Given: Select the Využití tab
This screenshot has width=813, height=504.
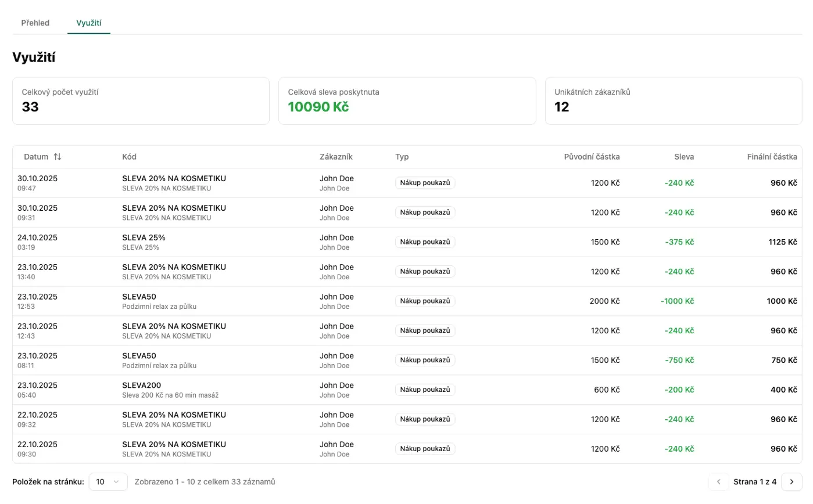Looking at the screenshot, I should click(89, 23).
